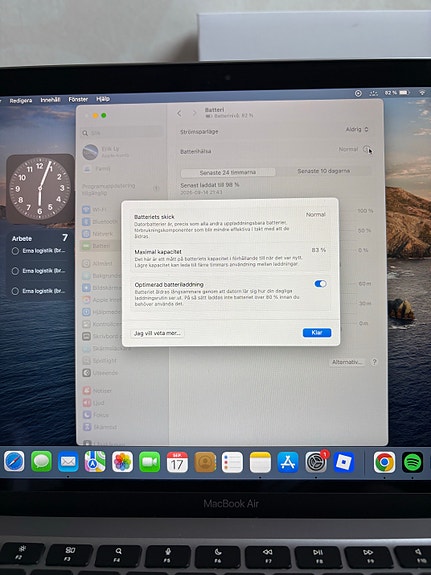Open Photos app from dock
The image size is (431, 575).
coord(123,461)
